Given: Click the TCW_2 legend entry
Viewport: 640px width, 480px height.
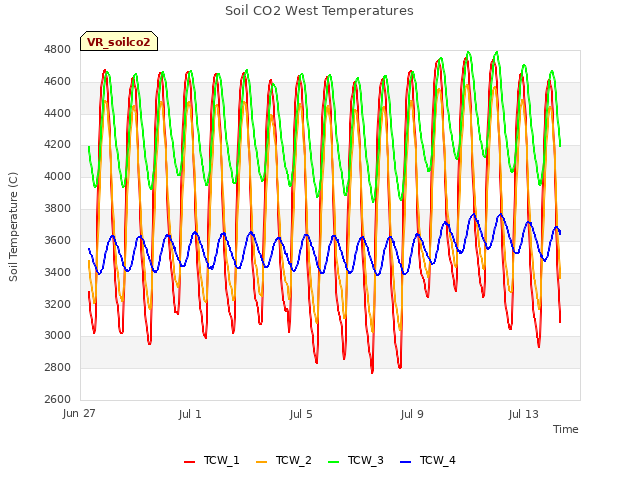Looking at the screenshot, I should click(x=284, y=460).
